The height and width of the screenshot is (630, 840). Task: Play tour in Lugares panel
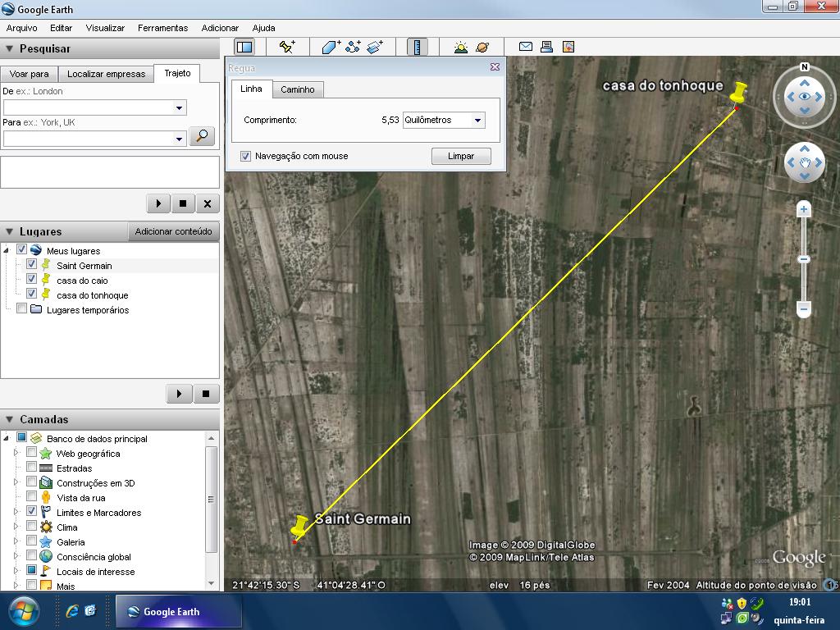179,394
